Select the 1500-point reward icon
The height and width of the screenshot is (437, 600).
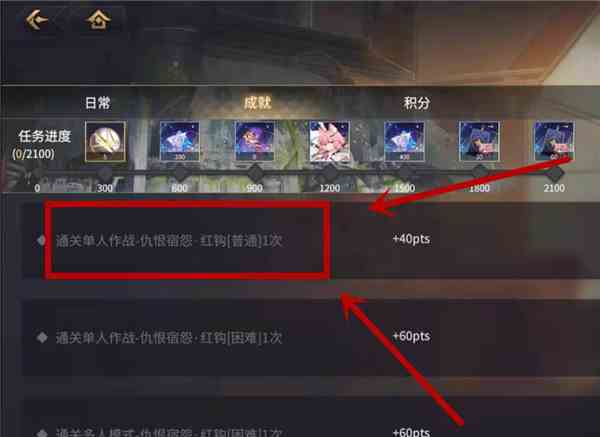click(x=404, y=141)
